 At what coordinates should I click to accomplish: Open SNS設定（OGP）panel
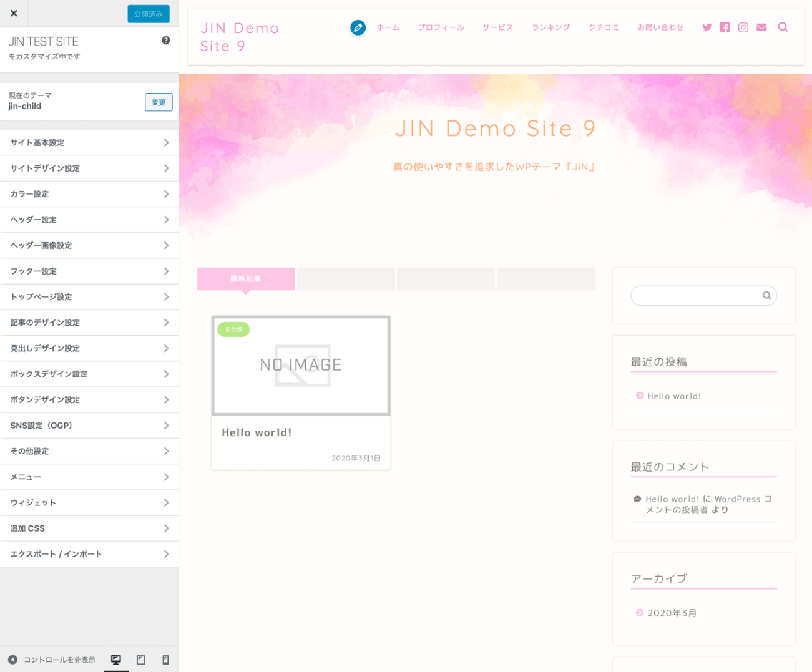click(89, 426)
